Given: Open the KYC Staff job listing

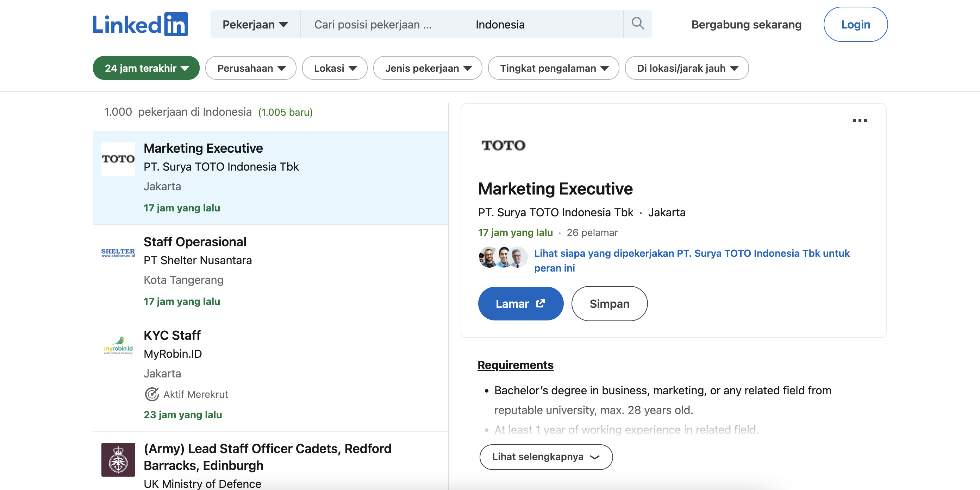Looking at the screenshot, I should tap(172, 335).
